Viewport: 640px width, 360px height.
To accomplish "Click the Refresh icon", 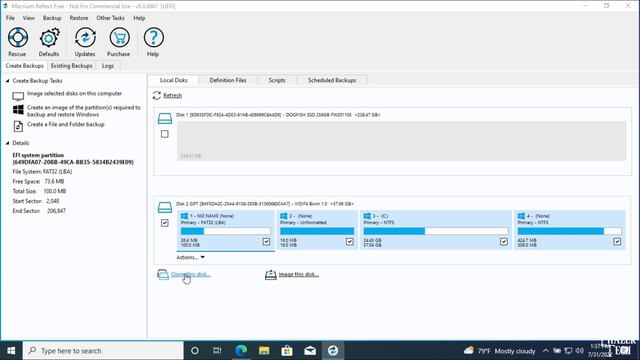I will [x=157, y=96].
